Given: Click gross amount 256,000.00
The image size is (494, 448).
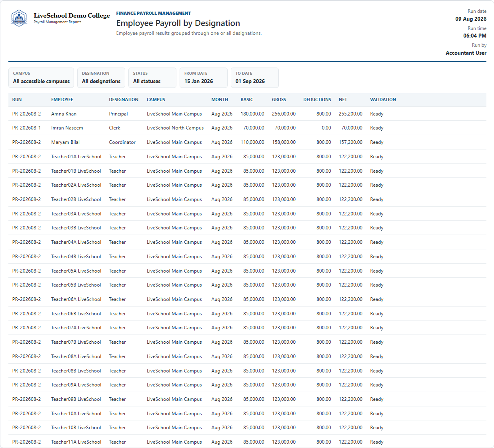Looking at the screenshot, I should [284, 114].
